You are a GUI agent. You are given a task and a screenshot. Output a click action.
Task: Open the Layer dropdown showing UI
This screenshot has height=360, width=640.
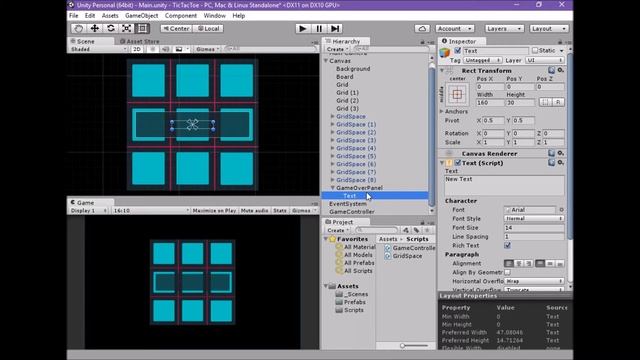tap(544, 60)
